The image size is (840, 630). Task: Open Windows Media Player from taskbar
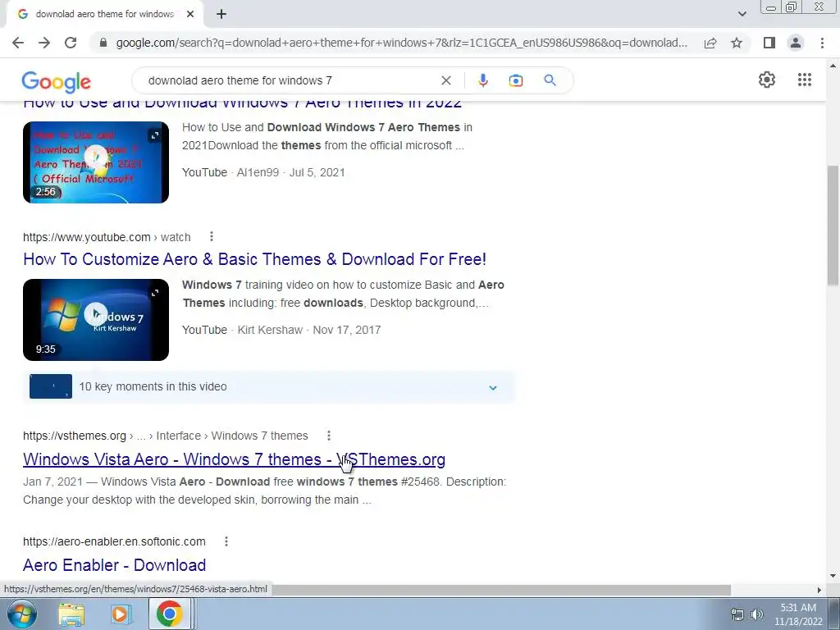click(x=121, y=614)
